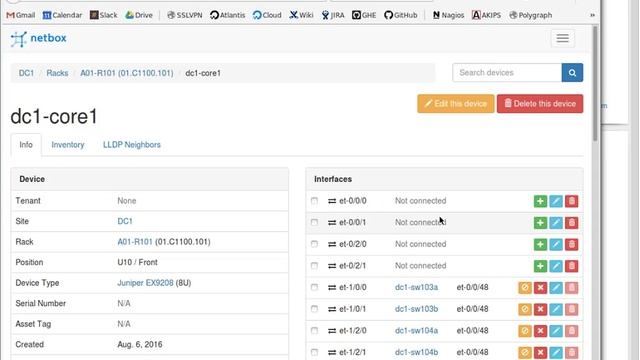Click Delete this device button

click(x=540, y=104)
